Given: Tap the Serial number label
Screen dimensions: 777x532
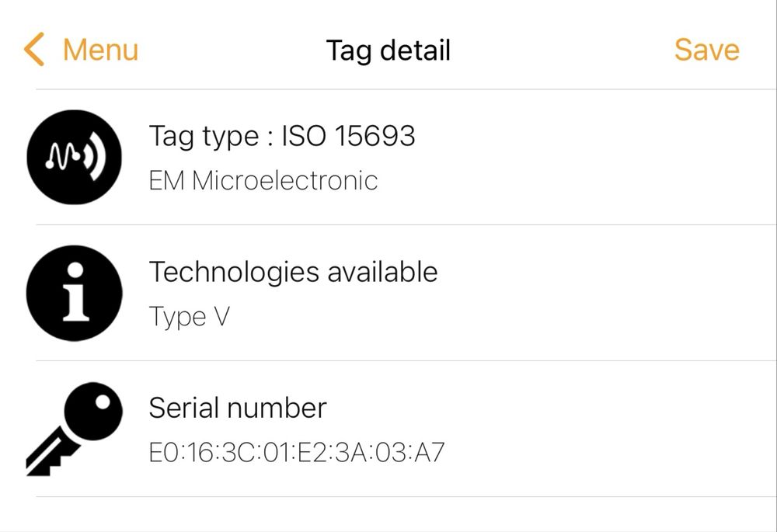Looking at the screenshot, I should tap(238, 408).
